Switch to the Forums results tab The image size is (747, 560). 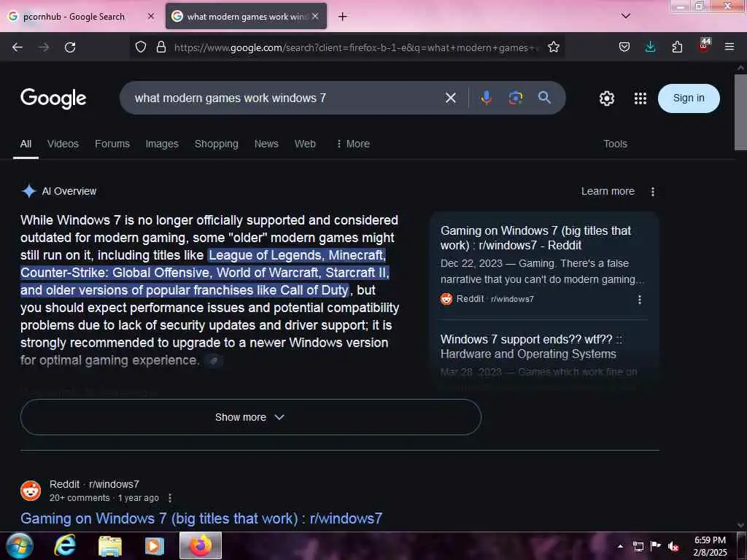(112, 144)
